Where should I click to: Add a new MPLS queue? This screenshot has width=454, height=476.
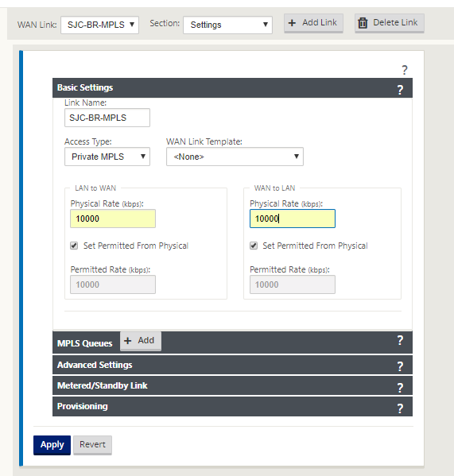140,341
